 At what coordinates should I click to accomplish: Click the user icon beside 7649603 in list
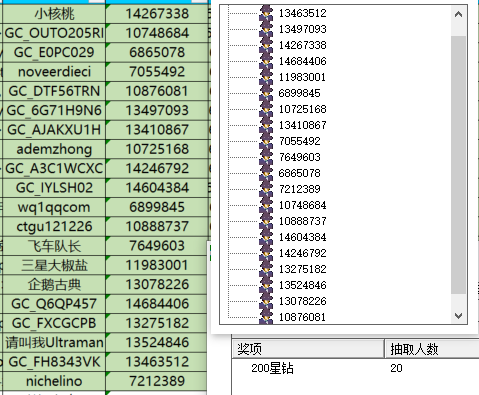tap(266, 157)
